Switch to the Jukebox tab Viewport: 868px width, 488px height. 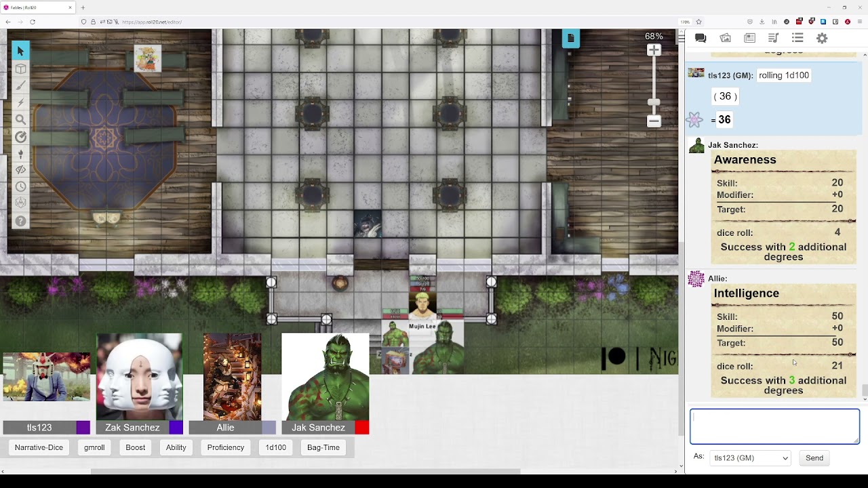(x=773, y=39)
